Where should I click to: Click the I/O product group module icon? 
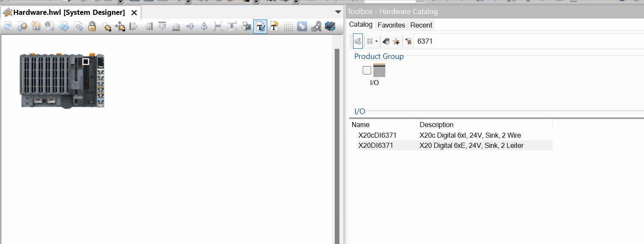tap(379, 70)
